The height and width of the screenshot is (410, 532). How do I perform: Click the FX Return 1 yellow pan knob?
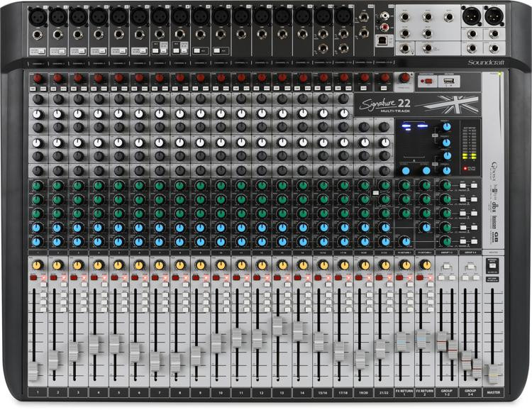click(x=405, y=265)
